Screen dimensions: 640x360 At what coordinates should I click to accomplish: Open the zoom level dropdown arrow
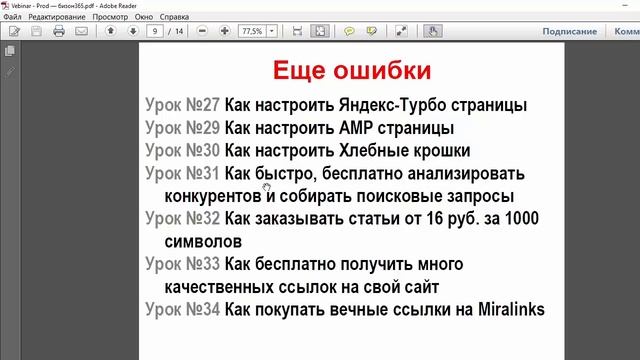pos(272,31)
